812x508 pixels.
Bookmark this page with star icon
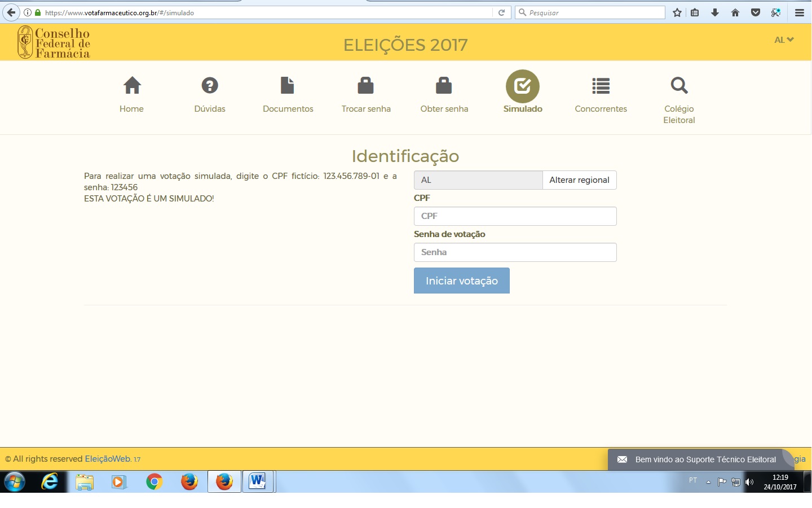click(677, 12)
